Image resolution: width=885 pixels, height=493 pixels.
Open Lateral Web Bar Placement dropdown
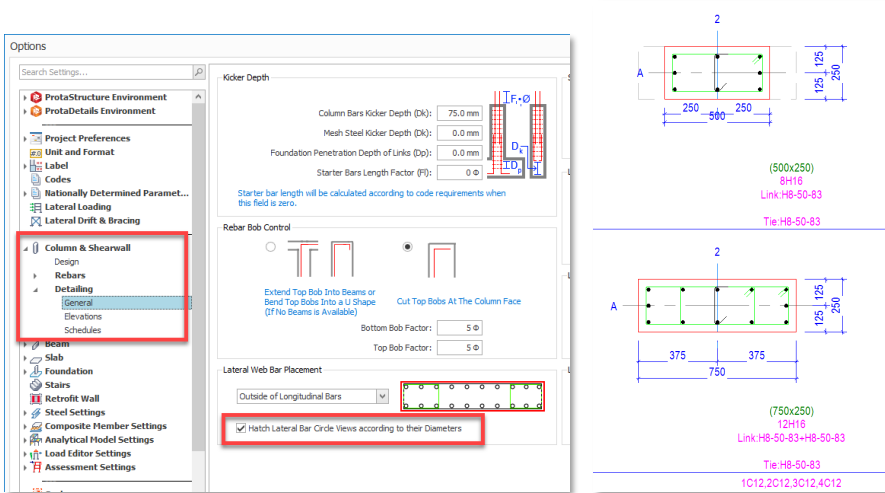[381, 396]
